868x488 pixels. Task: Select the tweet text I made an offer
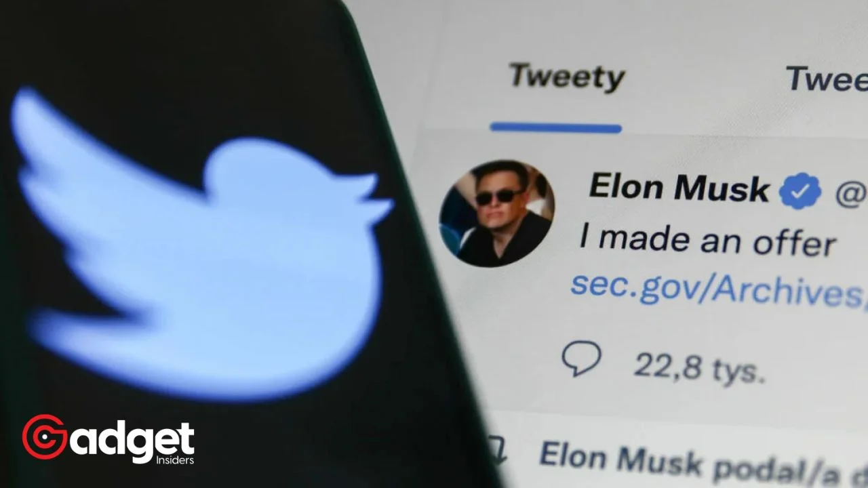pyautogui.click(x=707, y=239)
